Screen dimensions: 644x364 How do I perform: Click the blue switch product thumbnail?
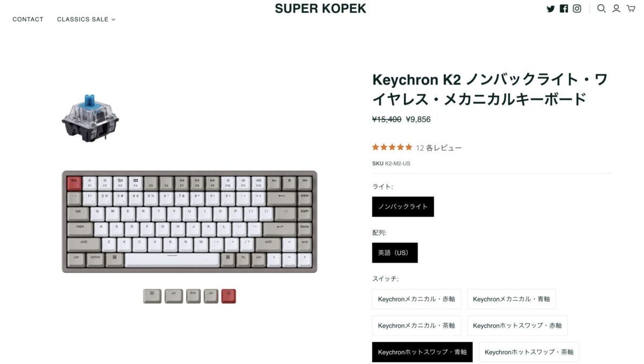(90, 119)
